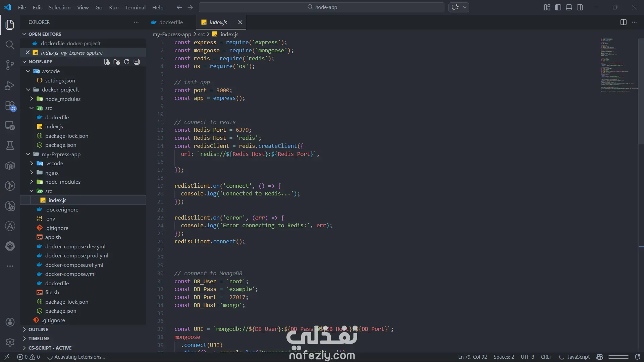Open the Search view in activity bar

tap(10, 45)
